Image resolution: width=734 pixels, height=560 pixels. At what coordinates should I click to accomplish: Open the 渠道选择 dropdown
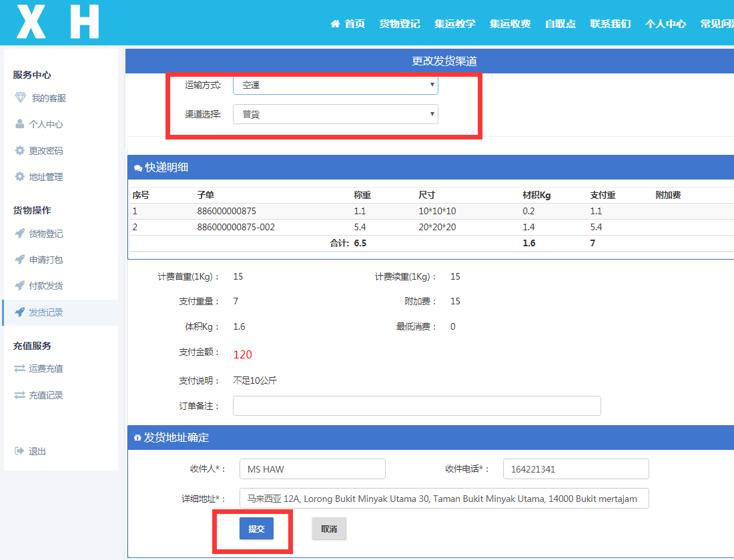[x=335, y=114]
